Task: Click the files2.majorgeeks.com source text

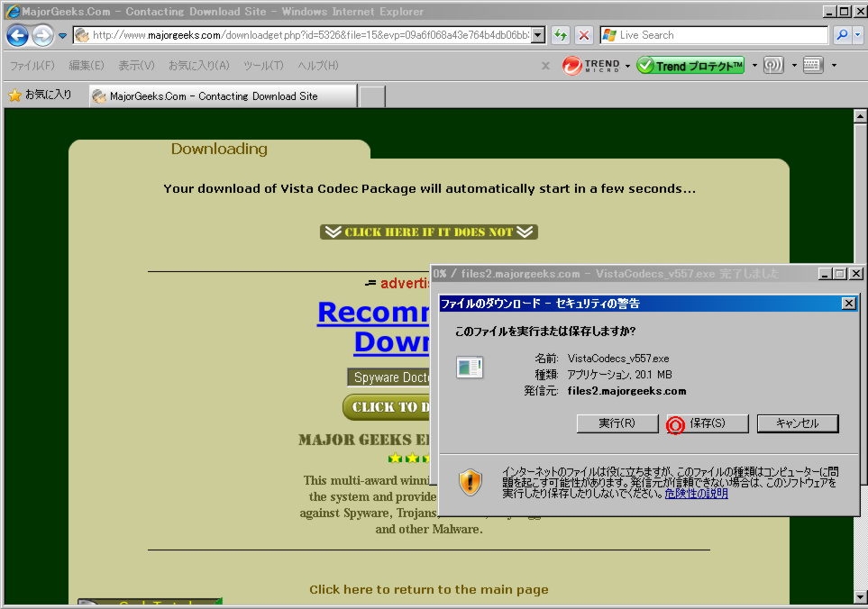Action: click(626, 391)
